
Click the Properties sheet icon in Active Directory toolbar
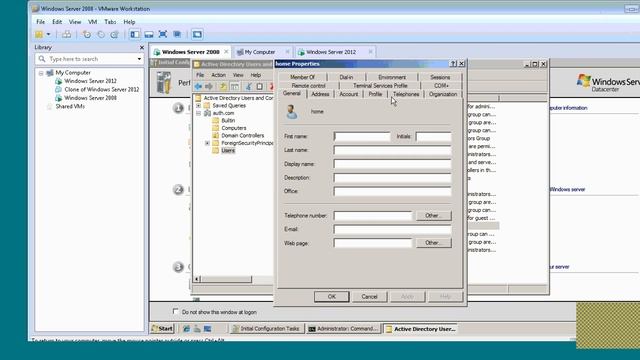pos(260,87)
